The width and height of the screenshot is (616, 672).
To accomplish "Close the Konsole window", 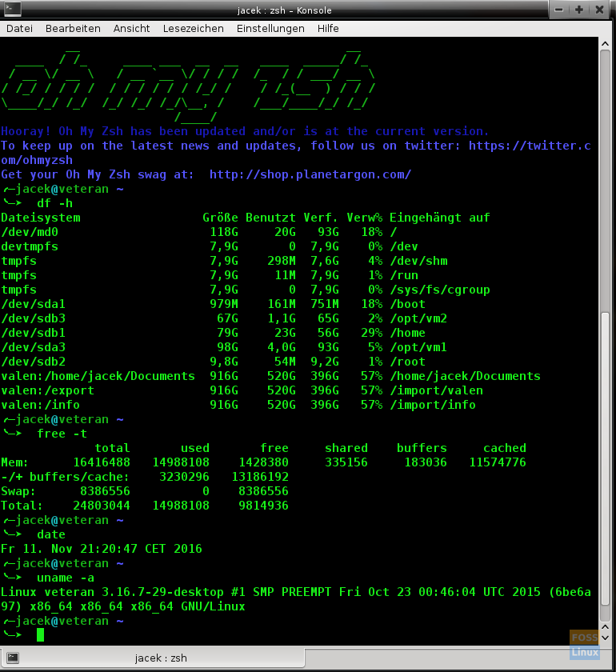I will click(599, 10).
